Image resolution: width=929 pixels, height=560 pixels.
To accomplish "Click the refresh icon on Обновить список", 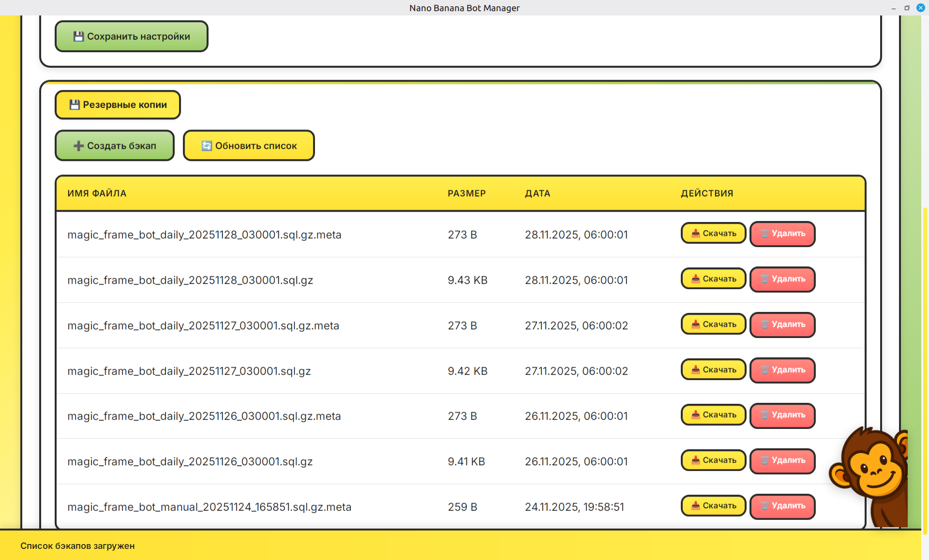I will 207,146.
